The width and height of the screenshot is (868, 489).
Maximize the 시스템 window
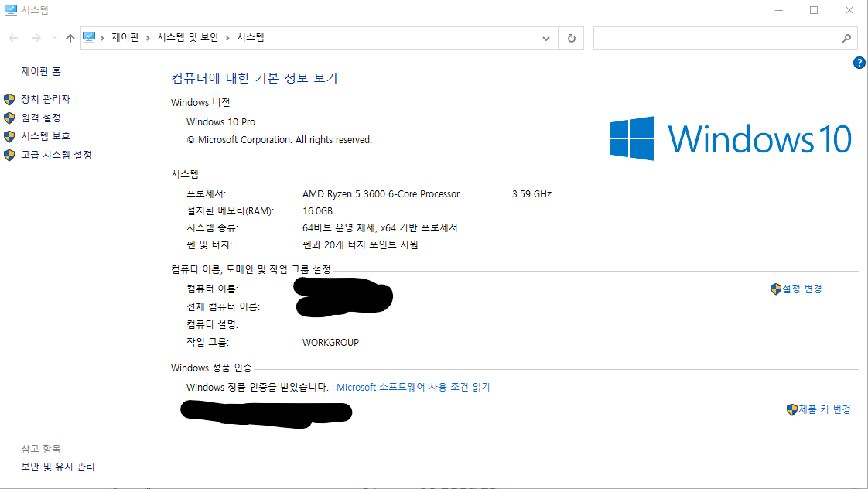coord(814,10)
